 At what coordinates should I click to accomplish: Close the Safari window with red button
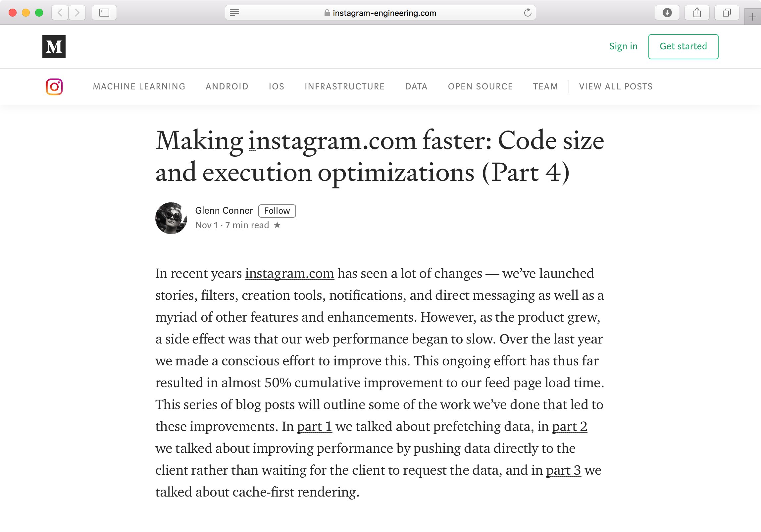(x=13, y=13)
